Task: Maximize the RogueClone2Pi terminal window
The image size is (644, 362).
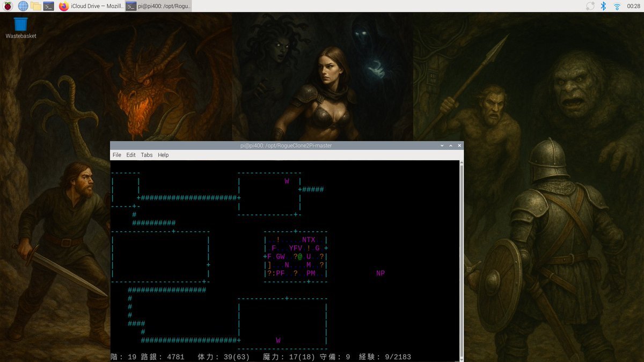Action: [451, 145]
